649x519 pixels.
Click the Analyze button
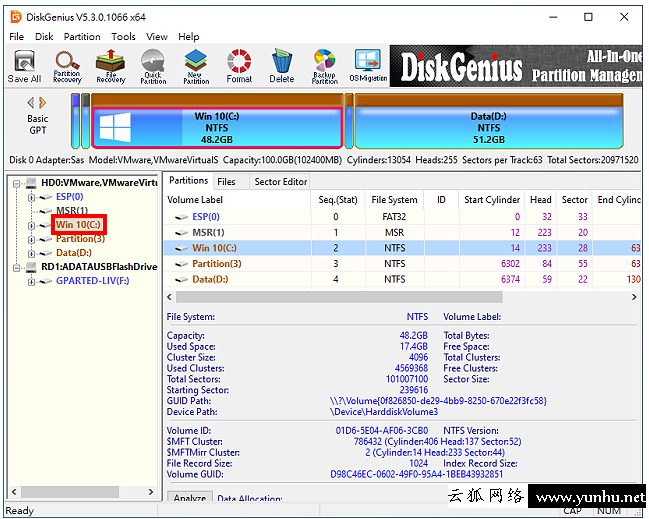pos(190,497)
